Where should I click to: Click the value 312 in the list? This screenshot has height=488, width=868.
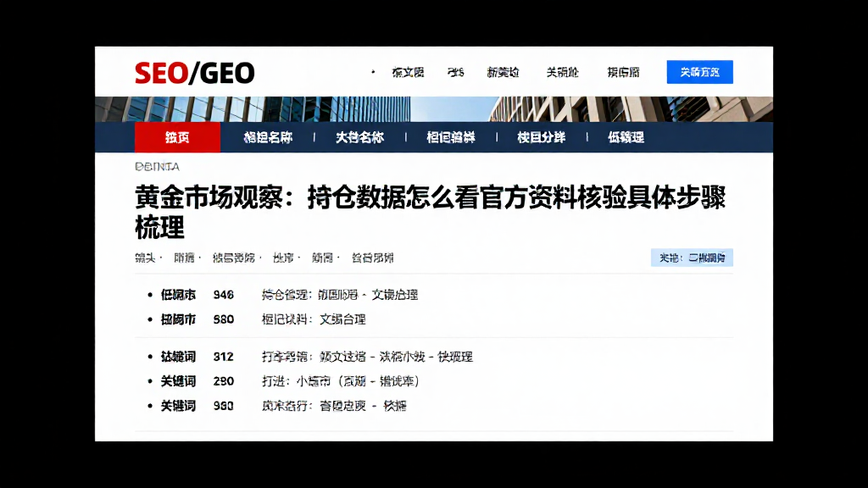[x=224, y=357]
